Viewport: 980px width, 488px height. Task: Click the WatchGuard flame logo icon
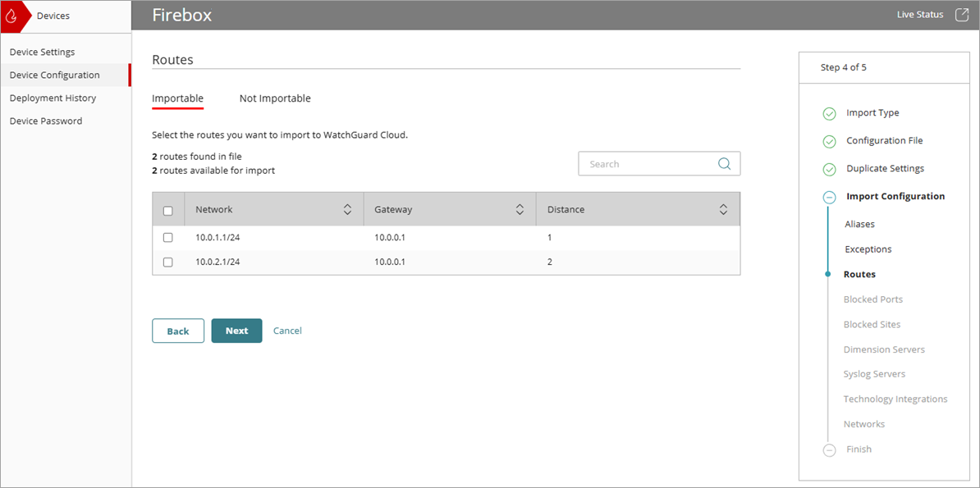pyautogui.click(x=11, y=16)
